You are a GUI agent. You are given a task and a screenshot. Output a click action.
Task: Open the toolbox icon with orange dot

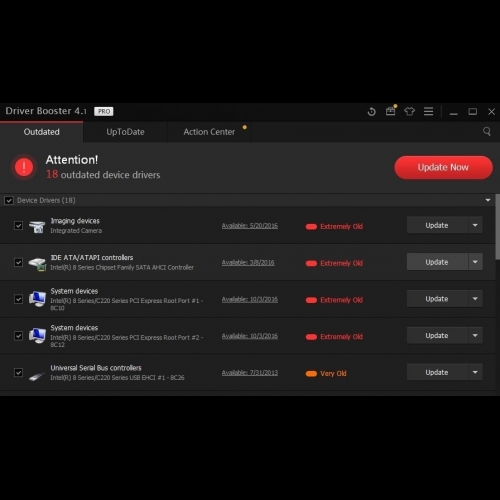[x=391, y=111]
